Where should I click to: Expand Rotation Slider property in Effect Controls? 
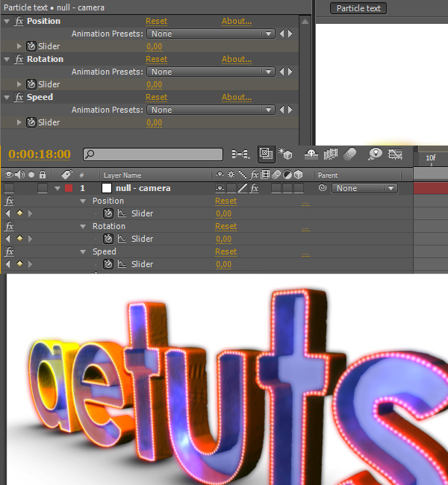(19, 84)
